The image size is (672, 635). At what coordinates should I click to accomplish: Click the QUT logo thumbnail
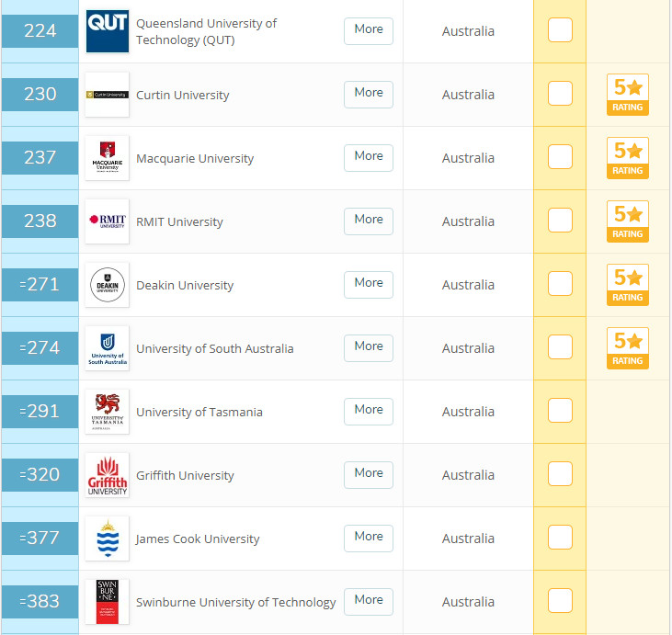(108, 31)
